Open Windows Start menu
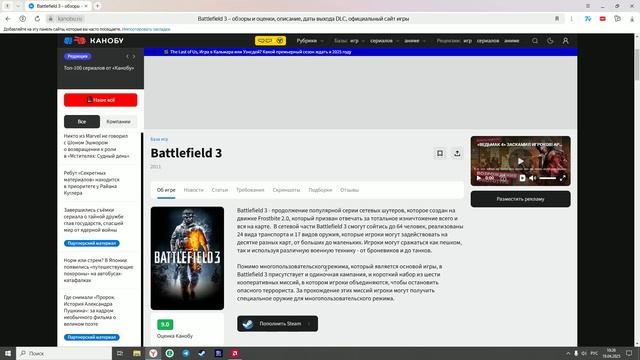640x360 pixels. (8, 353)
